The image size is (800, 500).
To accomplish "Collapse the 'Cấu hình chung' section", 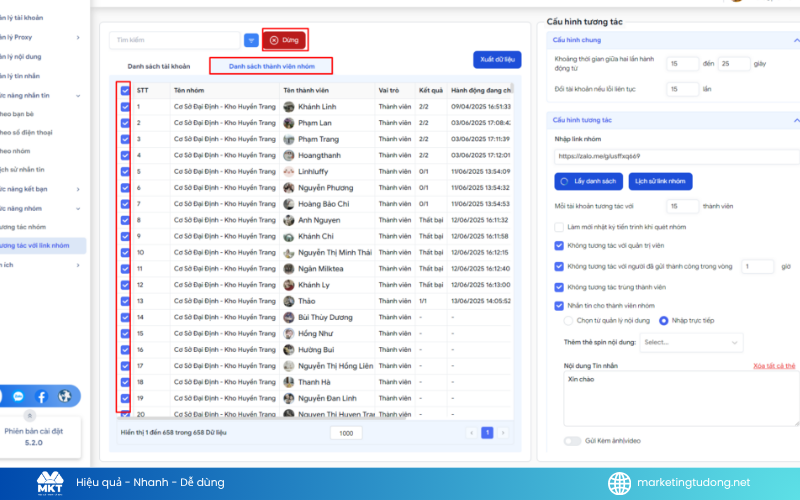I will [x=796, y=40].
